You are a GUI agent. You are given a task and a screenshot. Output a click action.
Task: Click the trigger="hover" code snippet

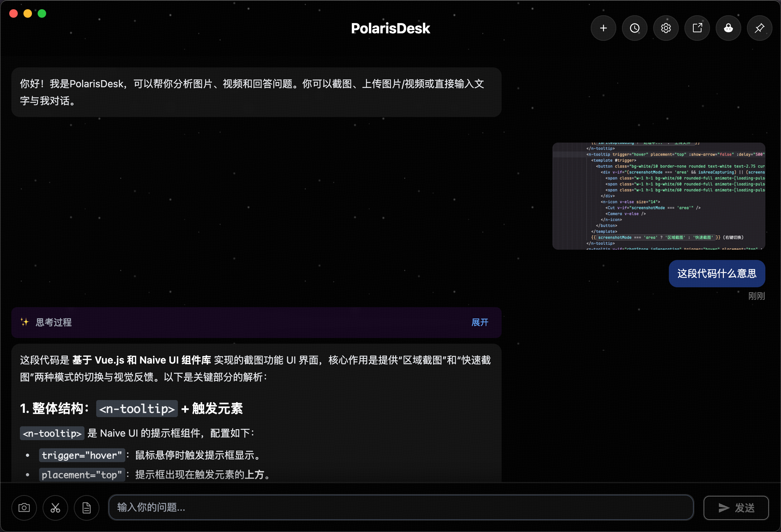coord(82,455)
